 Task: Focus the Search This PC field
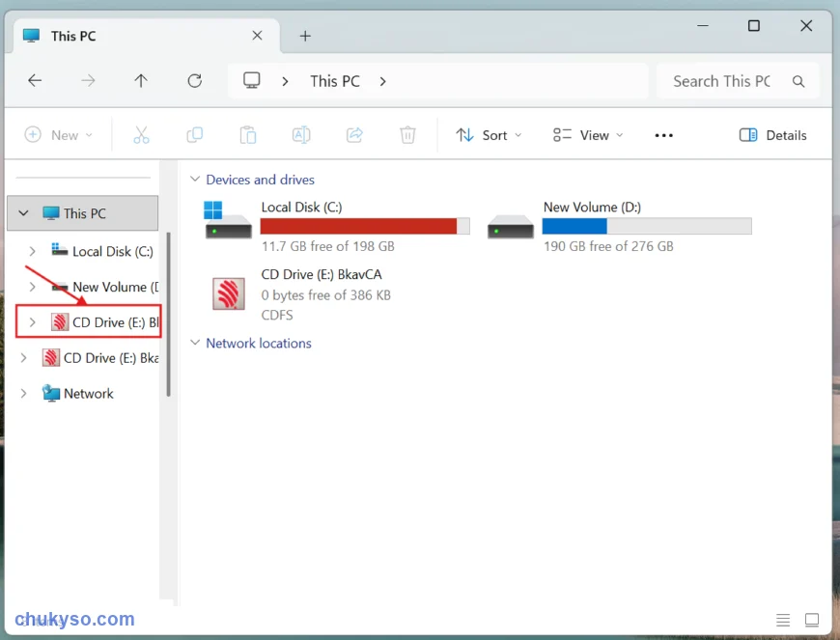737,81
